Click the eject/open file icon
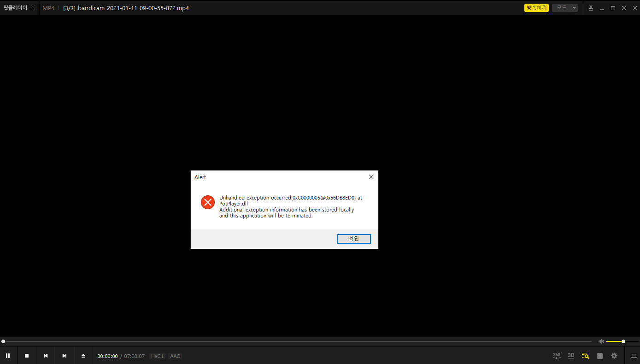This screenshot has height=364, width=640. click(83, 356)
